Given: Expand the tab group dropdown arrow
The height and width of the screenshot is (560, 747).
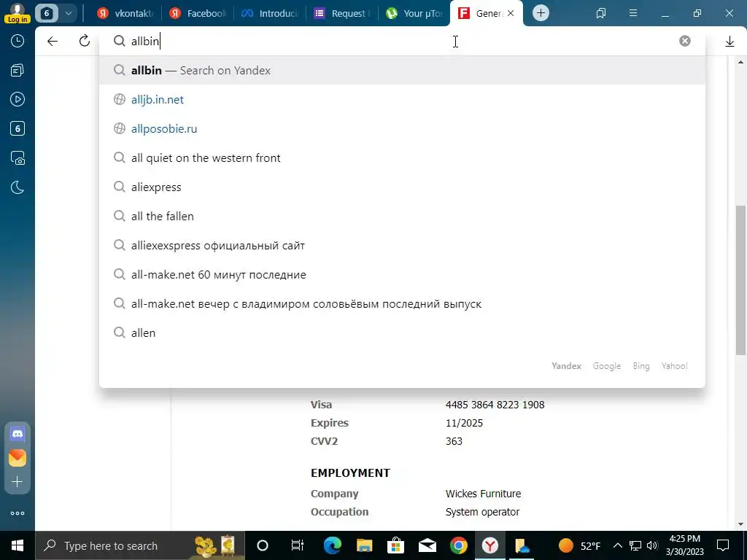Looking at the screenshot, I should 69,13.
